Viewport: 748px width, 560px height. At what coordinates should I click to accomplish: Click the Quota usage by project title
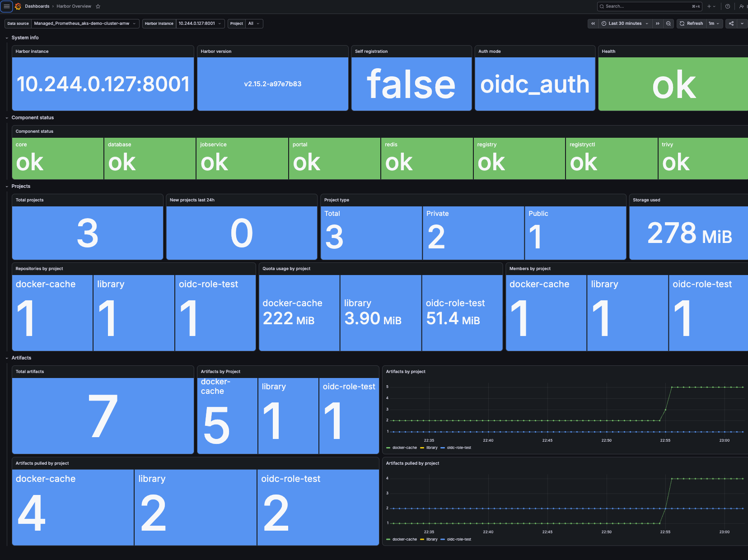pos(286,269)
